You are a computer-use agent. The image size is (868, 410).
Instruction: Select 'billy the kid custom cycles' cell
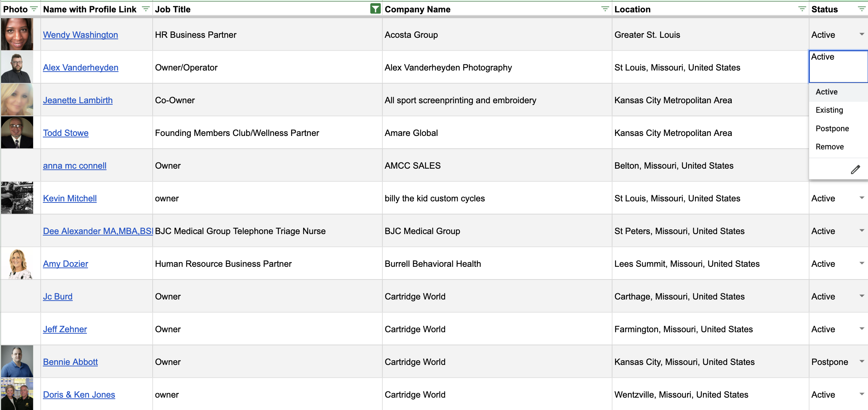[497, 198]
